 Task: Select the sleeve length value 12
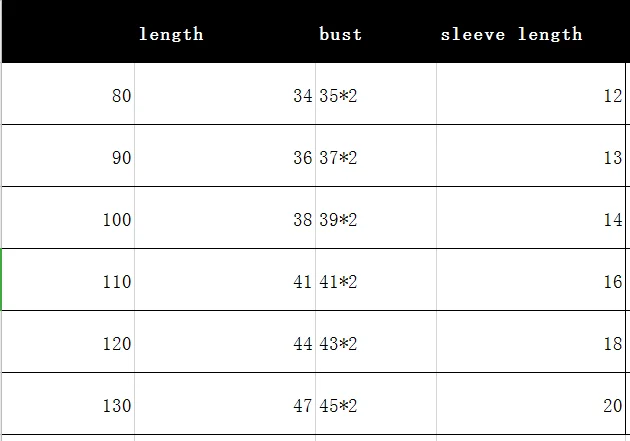[x=531, y=94]
